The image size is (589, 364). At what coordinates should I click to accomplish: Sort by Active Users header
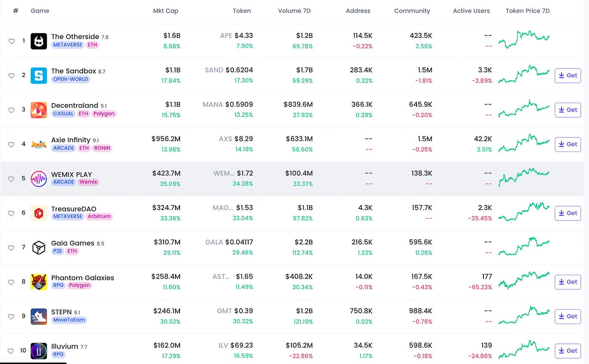(471, 11)
